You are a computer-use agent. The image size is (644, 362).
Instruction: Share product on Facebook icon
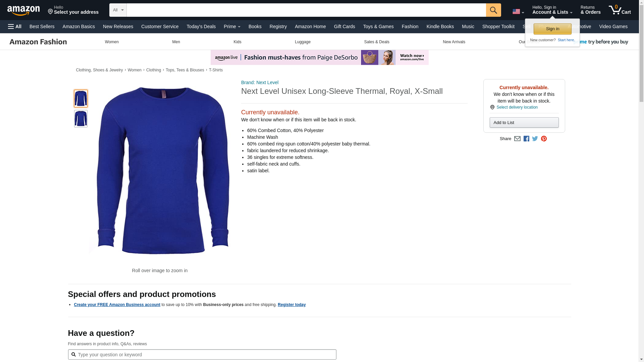tap(526, 139)
